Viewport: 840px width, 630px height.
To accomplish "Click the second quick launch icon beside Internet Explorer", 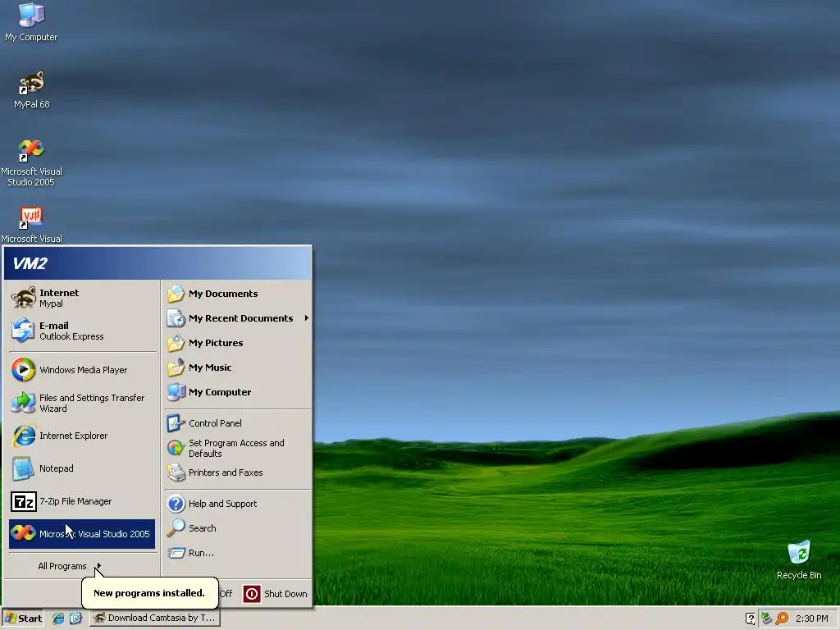I will (75, 619).
